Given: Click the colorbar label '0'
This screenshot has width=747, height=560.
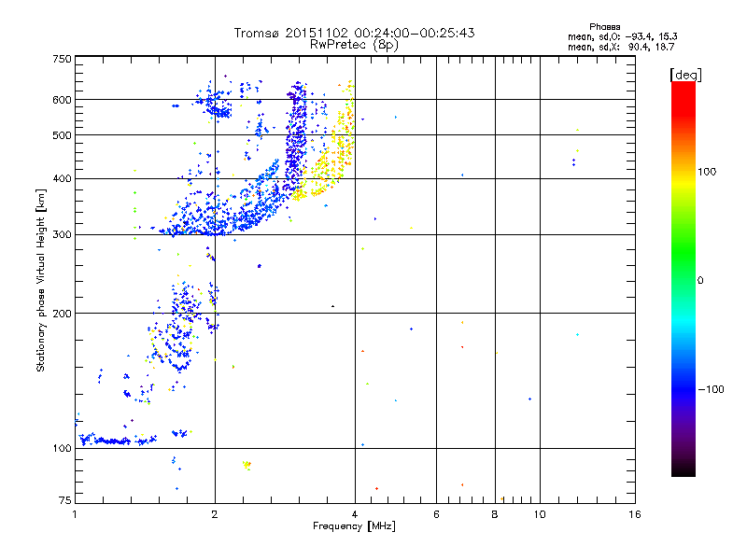Looking at the screenshot, I should [x=700, y=280].
